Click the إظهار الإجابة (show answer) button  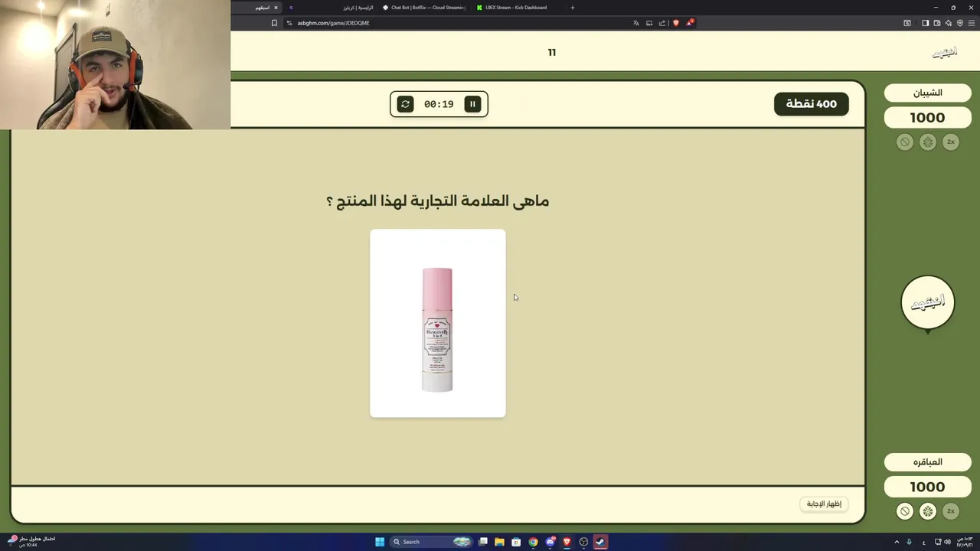[x=824, y=504]
